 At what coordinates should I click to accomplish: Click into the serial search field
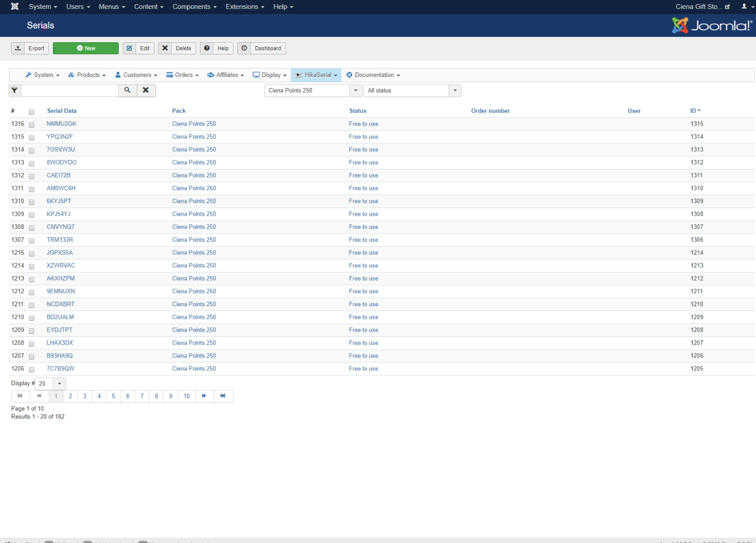click(x=70, y=90)
